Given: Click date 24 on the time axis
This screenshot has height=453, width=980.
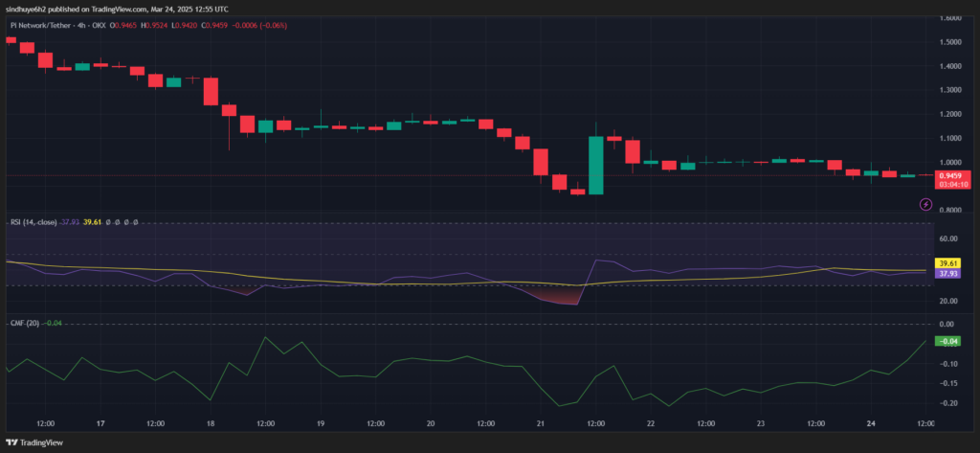Looking at the screenshot, I should pyautogui.click(x=871, y=423).
